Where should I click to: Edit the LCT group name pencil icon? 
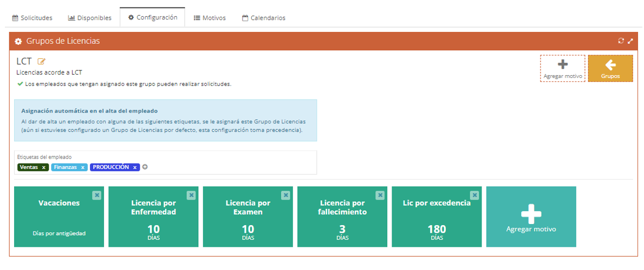[x=42, y=62]
